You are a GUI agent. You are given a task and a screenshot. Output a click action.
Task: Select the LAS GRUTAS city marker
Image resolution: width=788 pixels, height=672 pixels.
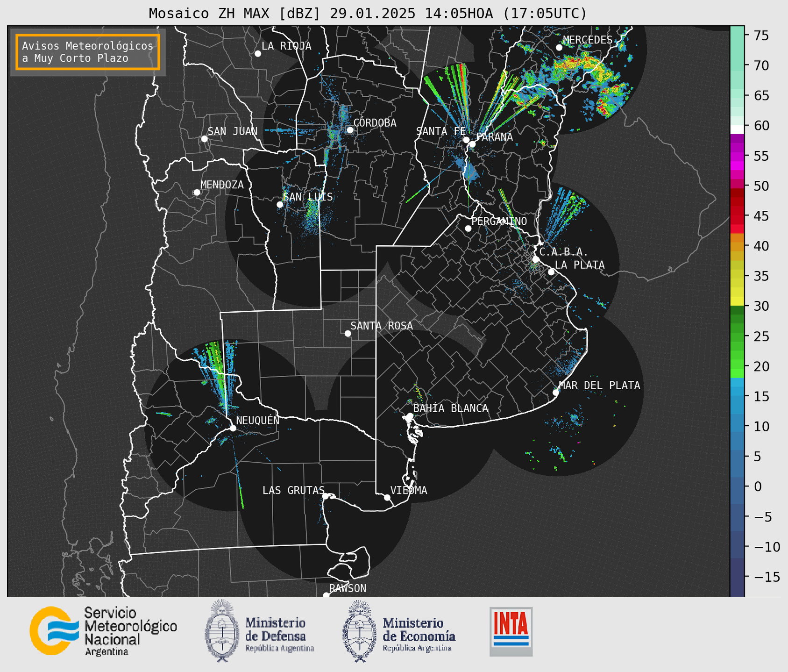click(326, 496)
